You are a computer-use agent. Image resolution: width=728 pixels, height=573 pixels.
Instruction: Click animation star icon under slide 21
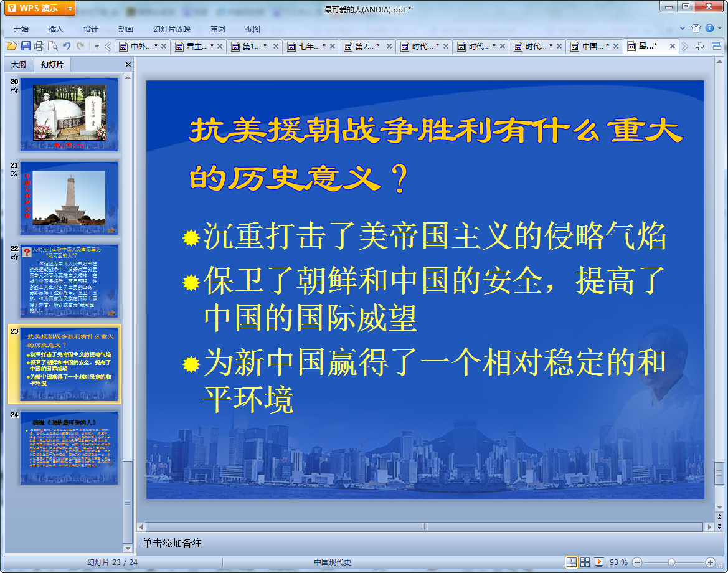[x=14, y=174]
